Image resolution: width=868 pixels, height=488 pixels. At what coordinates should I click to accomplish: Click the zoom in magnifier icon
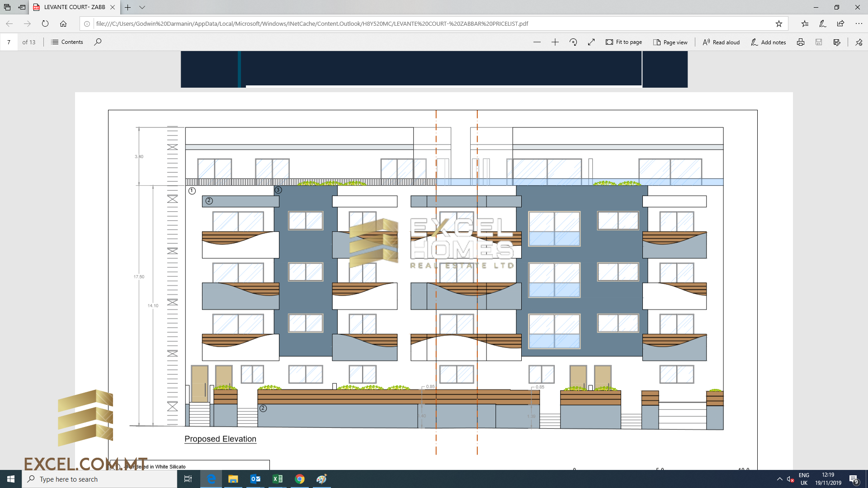click(554, 42)
